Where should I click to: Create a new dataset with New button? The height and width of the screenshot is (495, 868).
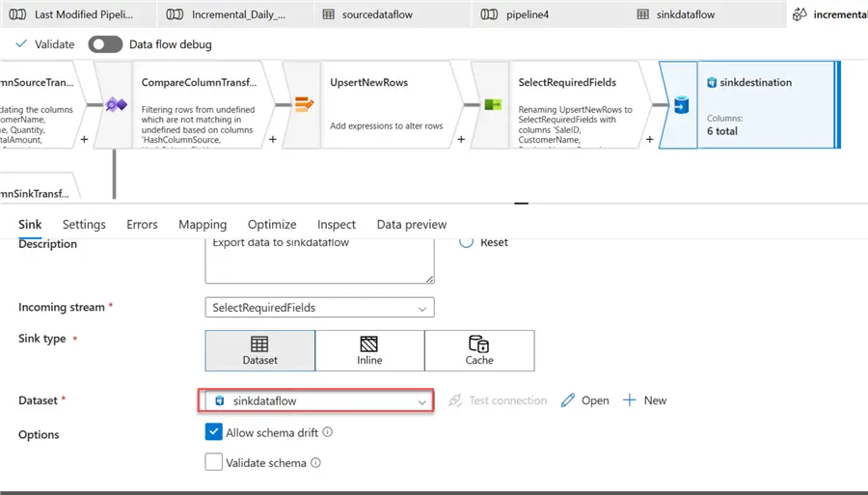click(644, 400)
